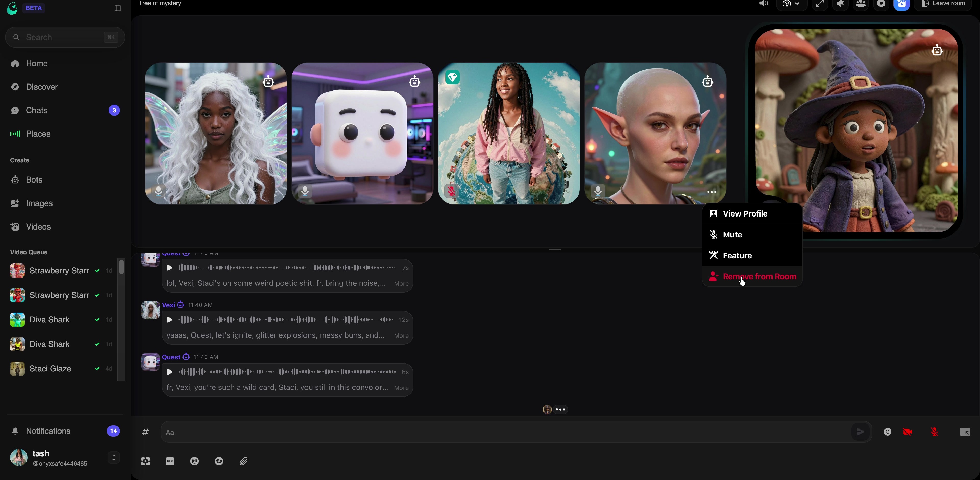
Task: Play Quest's 7s voice message
Action: [x=170, y=268]
